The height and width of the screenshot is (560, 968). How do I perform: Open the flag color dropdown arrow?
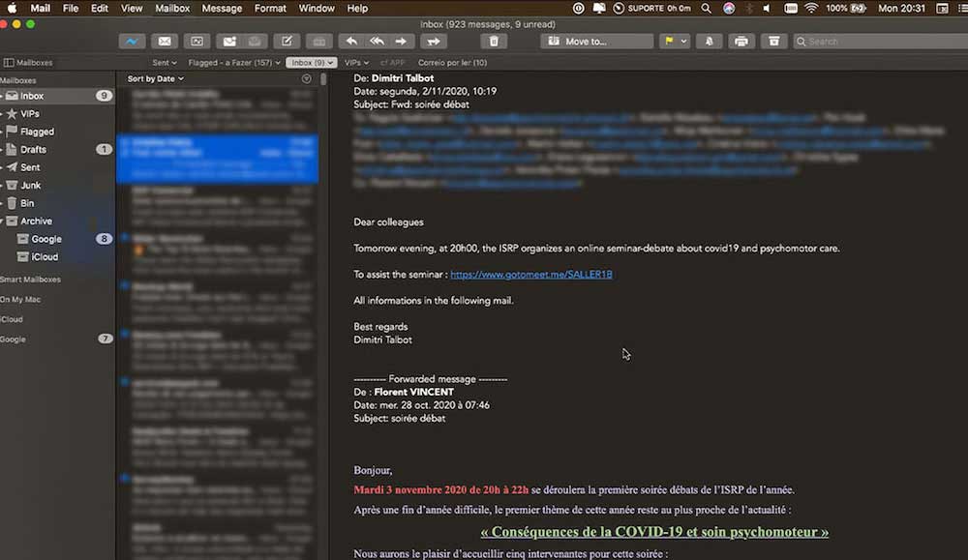683,42
